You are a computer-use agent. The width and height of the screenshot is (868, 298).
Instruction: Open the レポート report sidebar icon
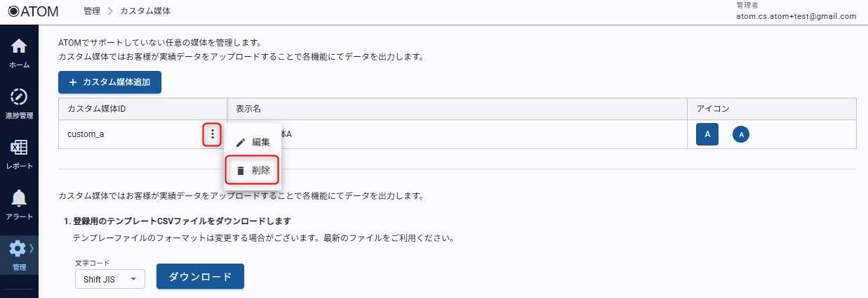tap(19, 154)
